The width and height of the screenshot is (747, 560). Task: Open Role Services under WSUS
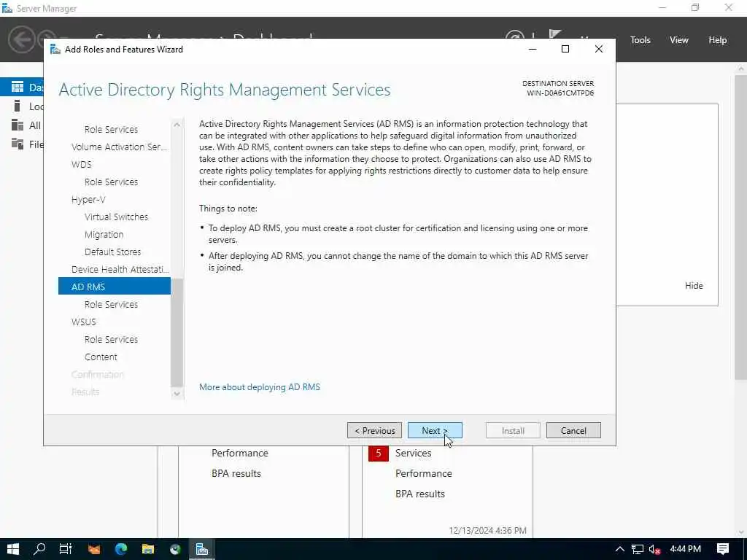tap(111, 340)
